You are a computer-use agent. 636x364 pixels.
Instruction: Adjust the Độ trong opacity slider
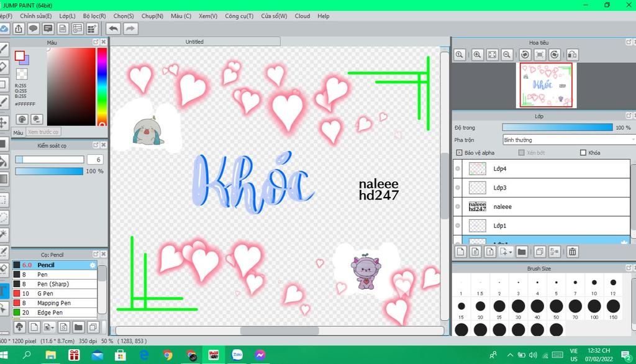point(557,127)
